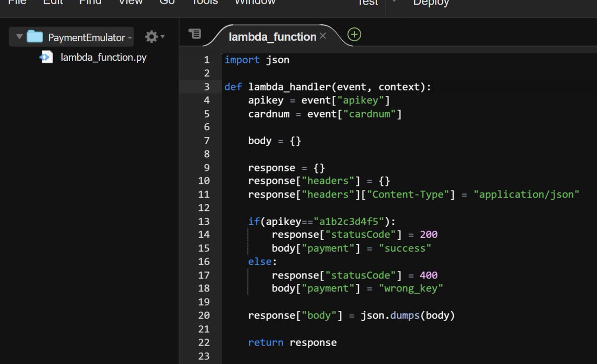Screen dimensions: 597x364
Task: Click the status code value 200
Action: point(429,235)
